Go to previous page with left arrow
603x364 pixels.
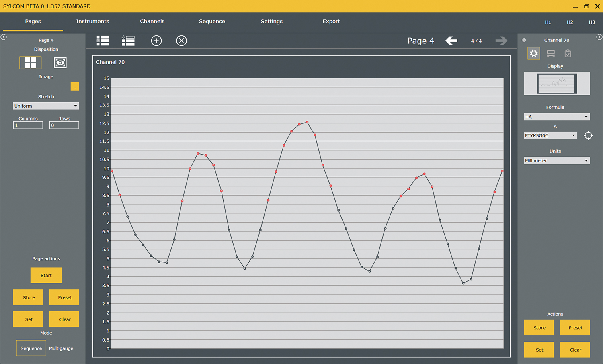pos(451,41)
